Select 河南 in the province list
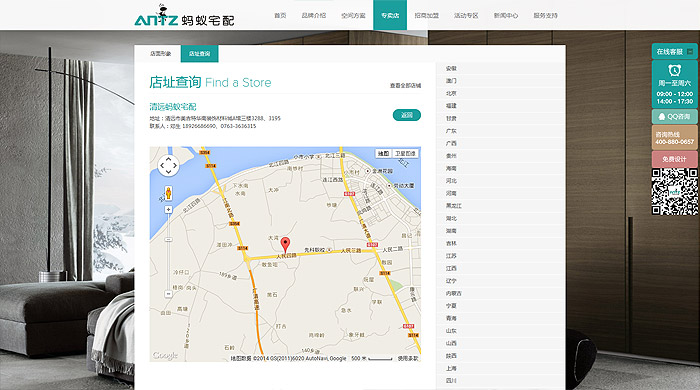The image size is (700, 390). (x=451, y=193)
